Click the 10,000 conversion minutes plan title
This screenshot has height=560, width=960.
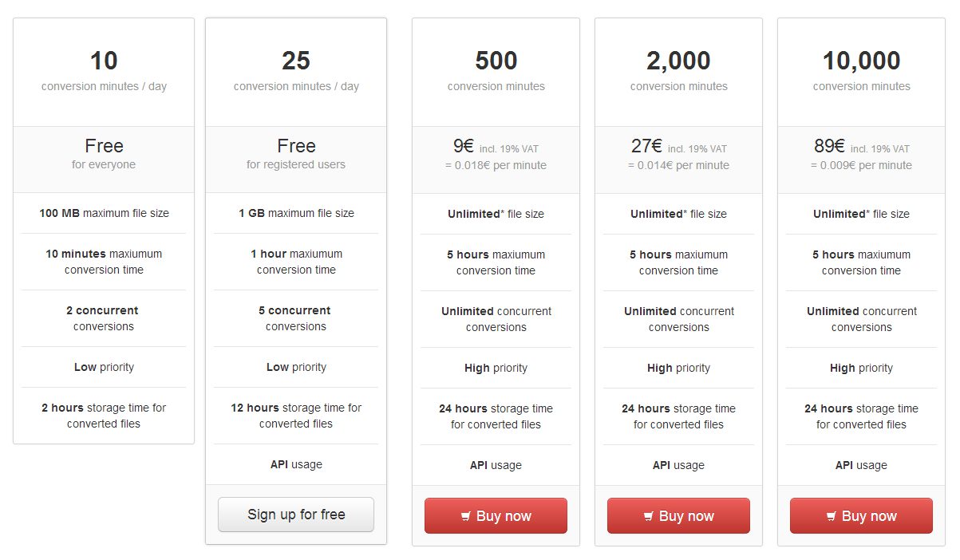click(x=861, y=61)
